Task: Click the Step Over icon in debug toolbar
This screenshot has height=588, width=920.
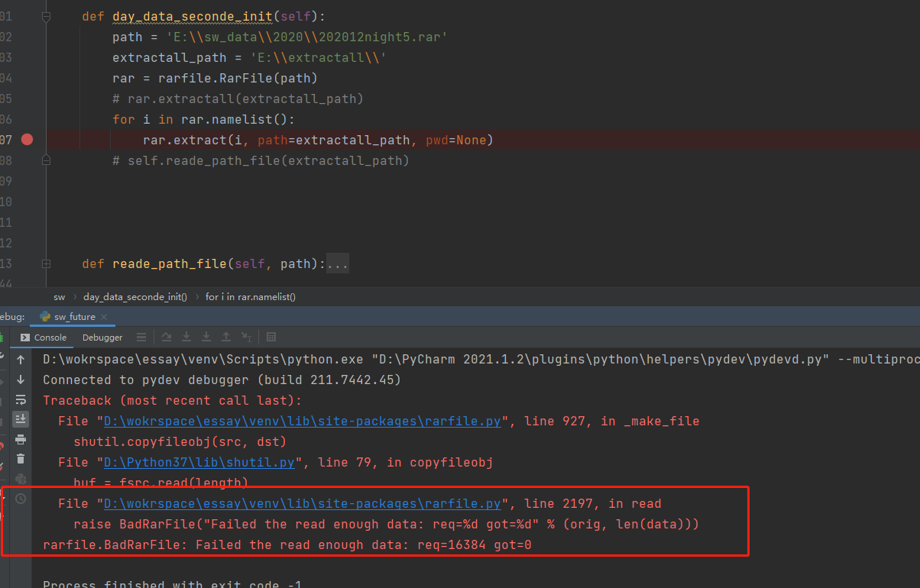Action: point(167,337)
